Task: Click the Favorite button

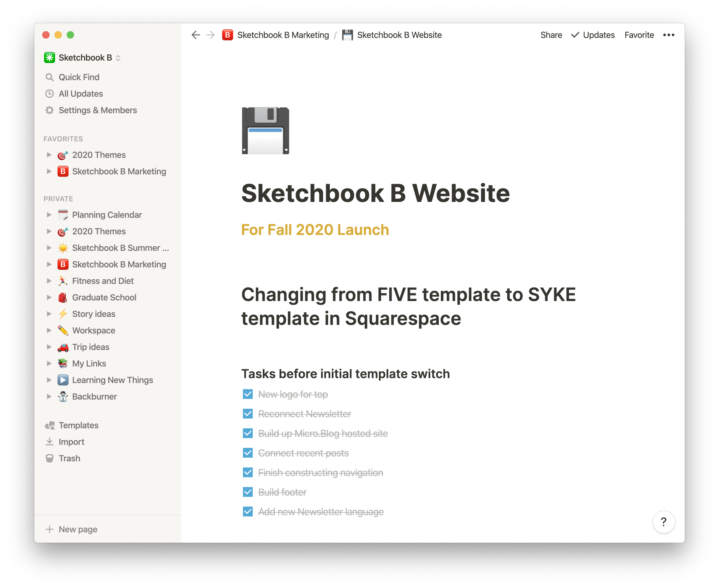Action: click(639, 35)
